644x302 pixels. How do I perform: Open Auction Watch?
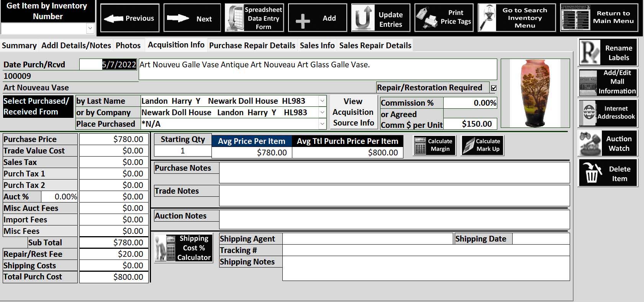(x=608, y=144)
